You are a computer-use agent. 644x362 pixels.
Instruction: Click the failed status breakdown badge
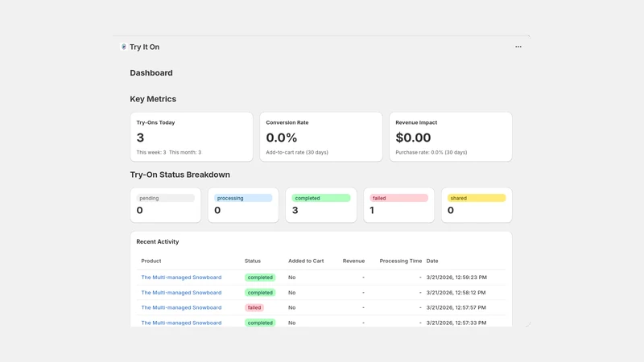pos(398,198)
